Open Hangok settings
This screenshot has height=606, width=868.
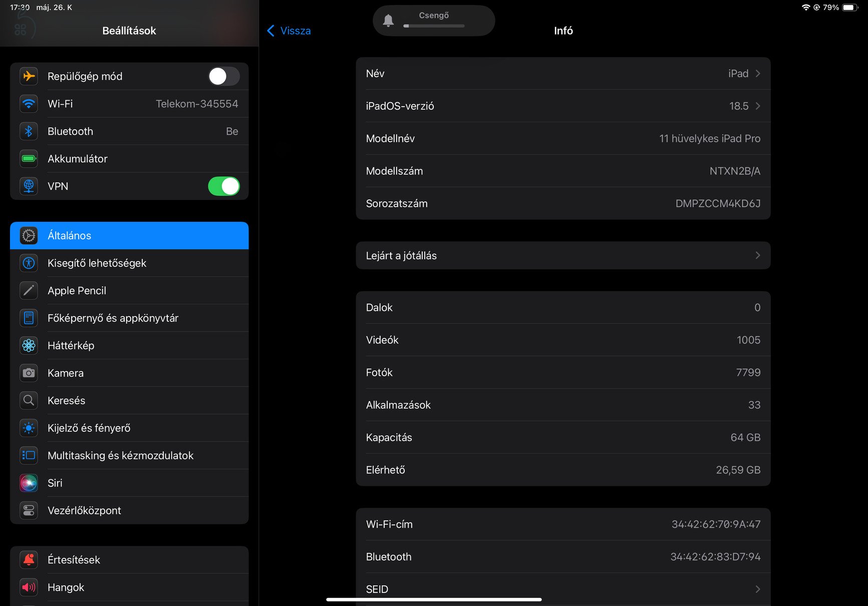pos(129,587)
